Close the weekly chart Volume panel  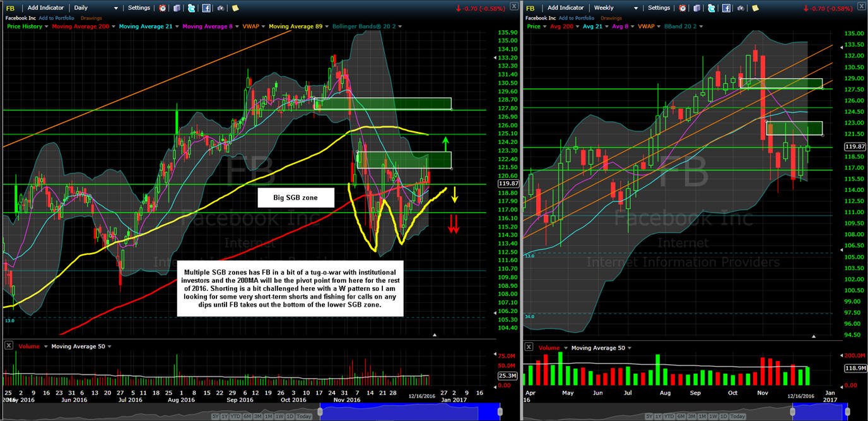click(x=529, y=347)
